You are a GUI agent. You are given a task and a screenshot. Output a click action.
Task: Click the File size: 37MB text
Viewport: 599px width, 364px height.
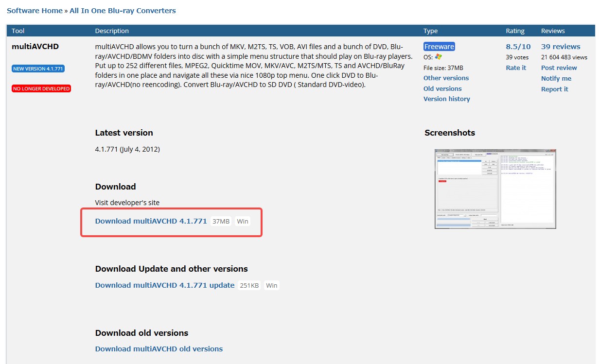tap(443, 68)
